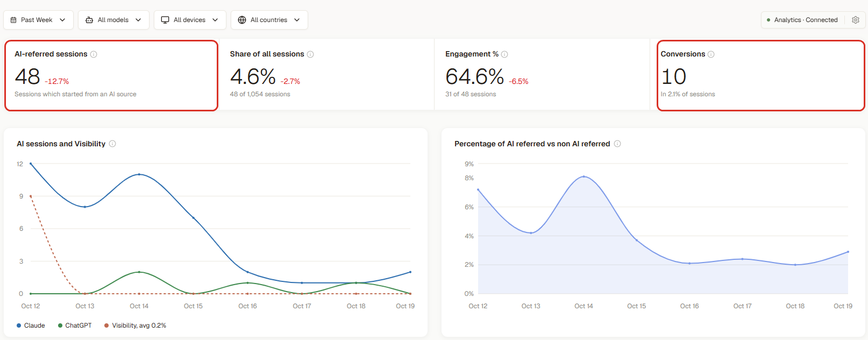The width and height of the screenshot is (868, 340).
Task: Click the Analytics · Connected status label
Action: coord(806,20)
